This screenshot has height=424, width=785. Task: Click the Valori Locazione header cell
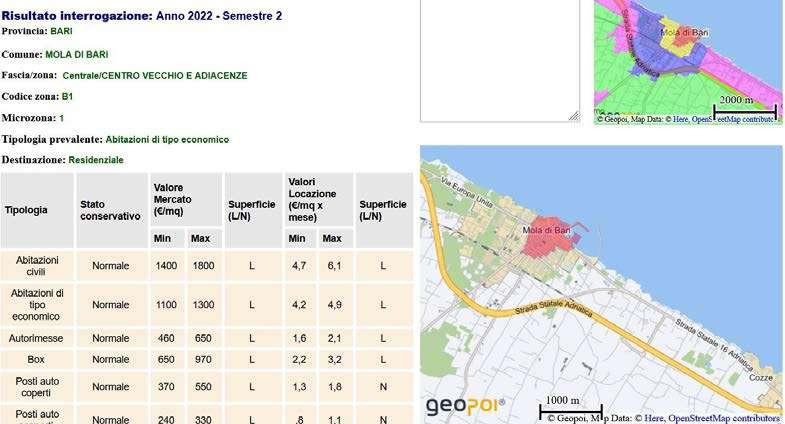click(317, 198)
